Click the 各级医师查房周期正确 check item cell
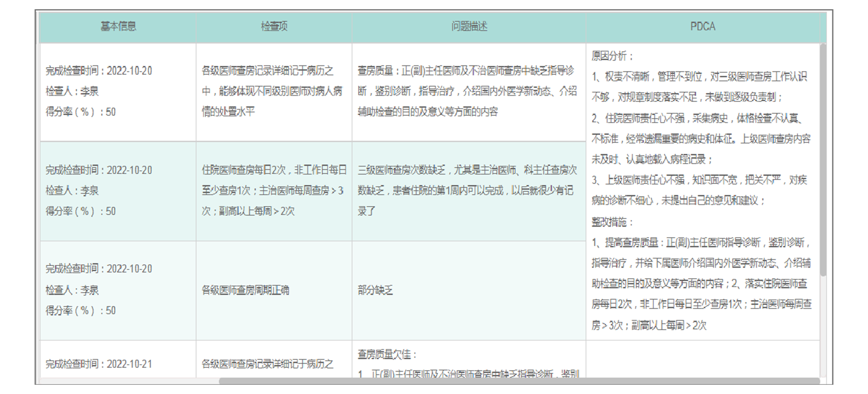Viewport: 868px width, 394px height. [245, 290]
